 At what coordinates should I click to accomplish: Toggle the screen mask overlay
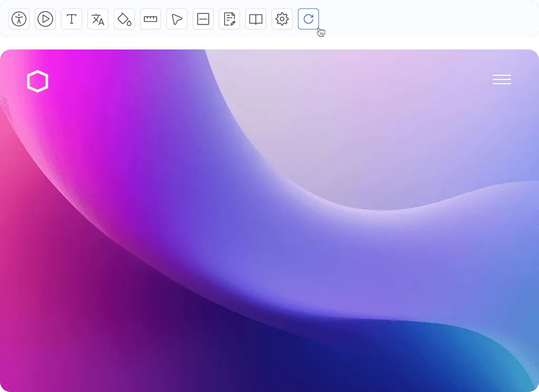[x=203, y=19]
